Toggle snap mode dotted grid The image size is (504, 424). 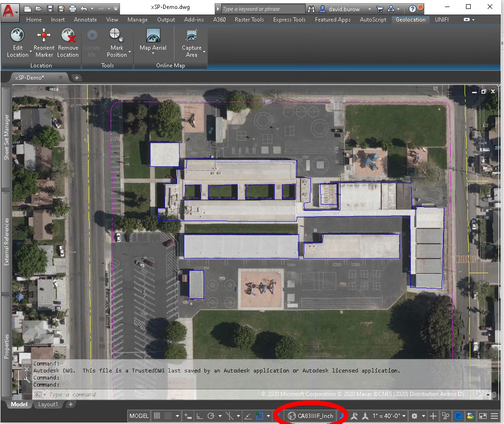point(168,416)
